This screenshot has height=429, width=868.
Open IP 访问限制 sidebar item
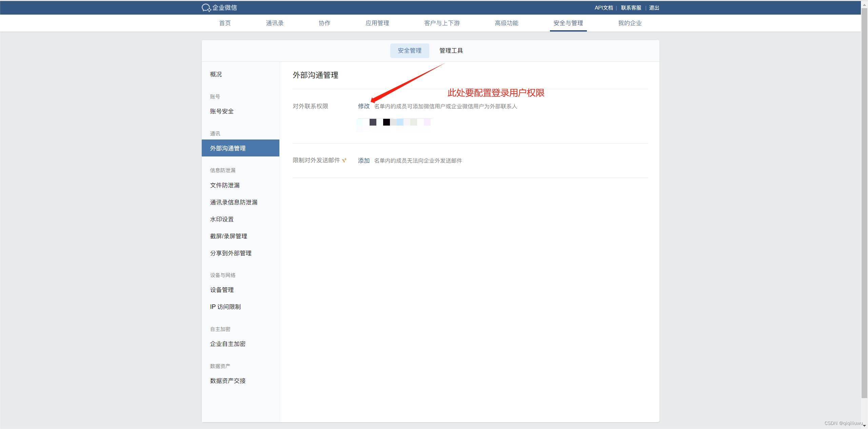point(225,307)
